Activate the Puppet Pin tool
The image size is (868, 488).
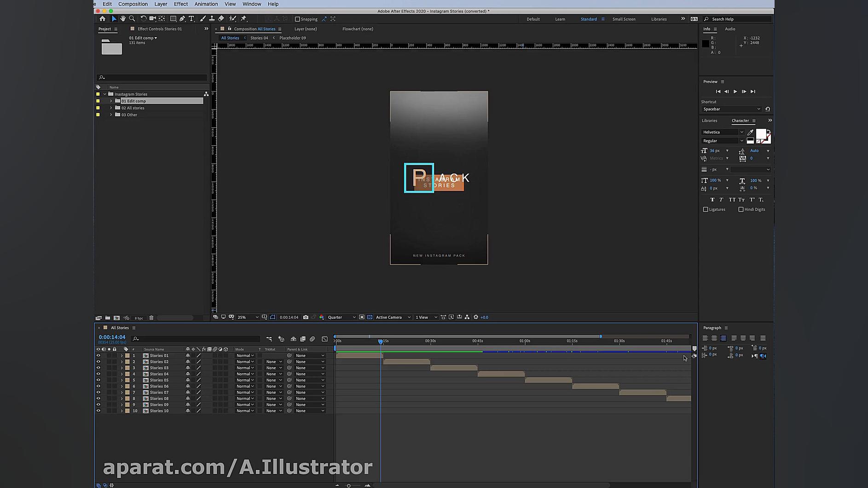243,19
